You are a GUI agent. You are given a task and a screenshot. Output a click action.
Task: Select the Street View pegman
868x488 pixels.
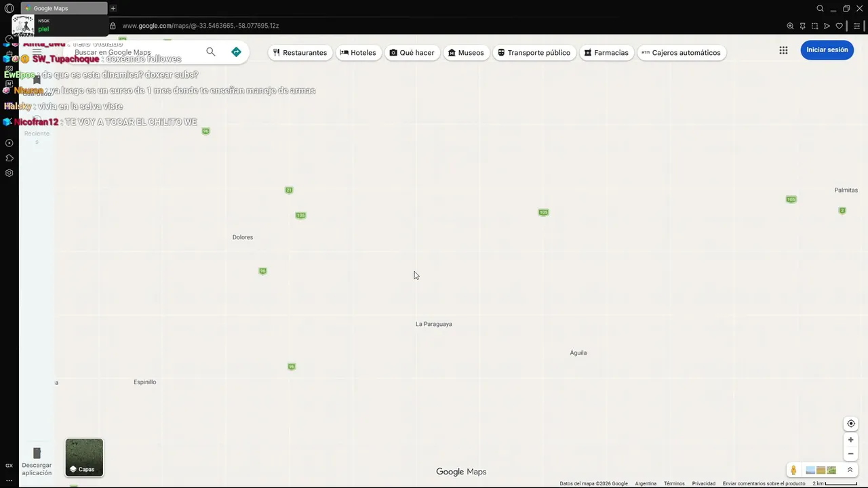tap(793, 470)
